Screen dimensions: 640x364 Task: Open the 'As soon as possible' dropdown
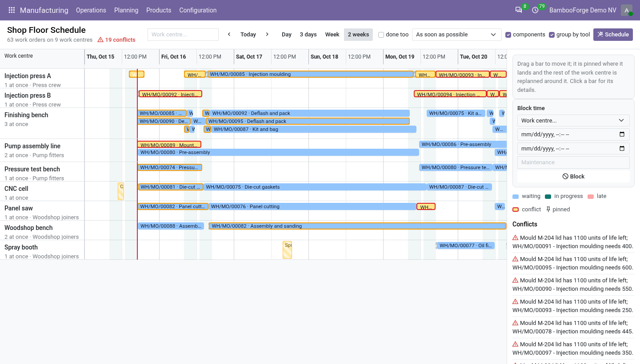pos(456,35)
